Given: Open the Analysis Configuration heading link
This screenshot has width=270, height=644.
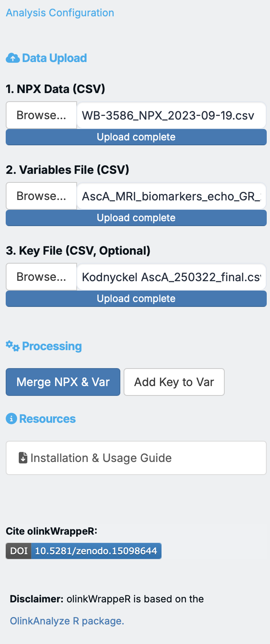Looking at the screenshot, I should point(60,13).
